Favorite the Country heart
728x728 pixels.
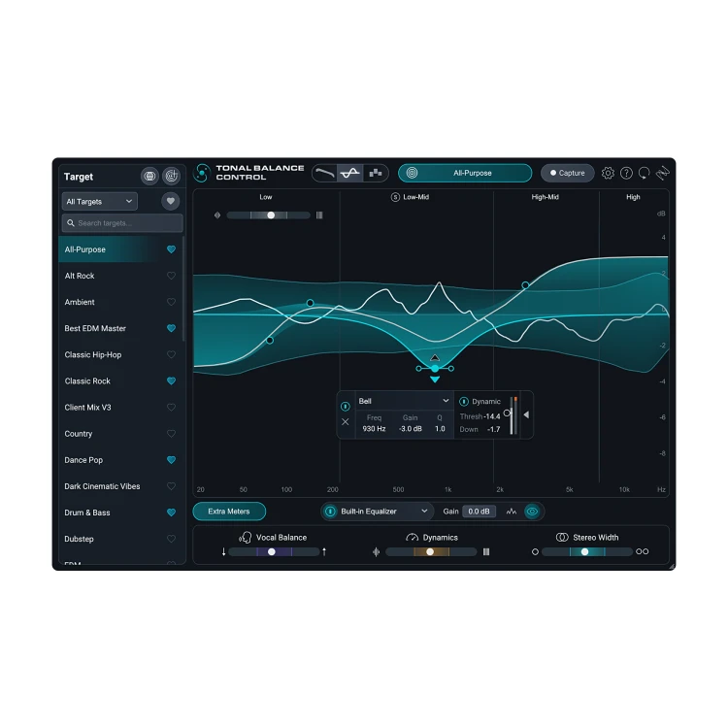[x=171, y=434]
